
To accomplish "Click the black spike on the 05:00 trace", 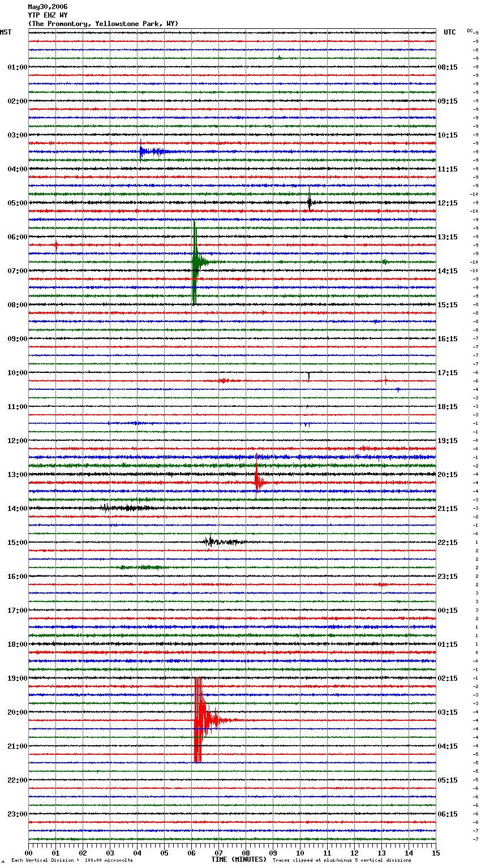I will 310,202.
